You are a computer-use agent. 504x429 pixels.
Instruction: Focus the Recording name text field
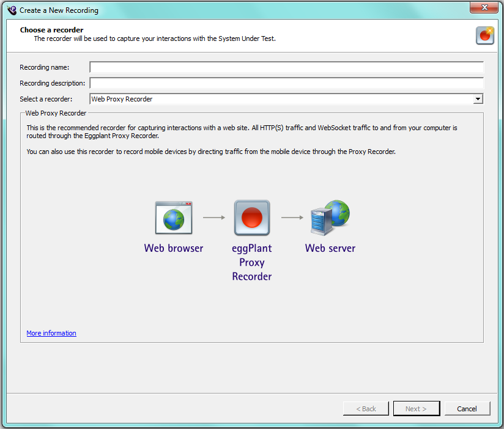pyautogui.click(x=286, y=67)
